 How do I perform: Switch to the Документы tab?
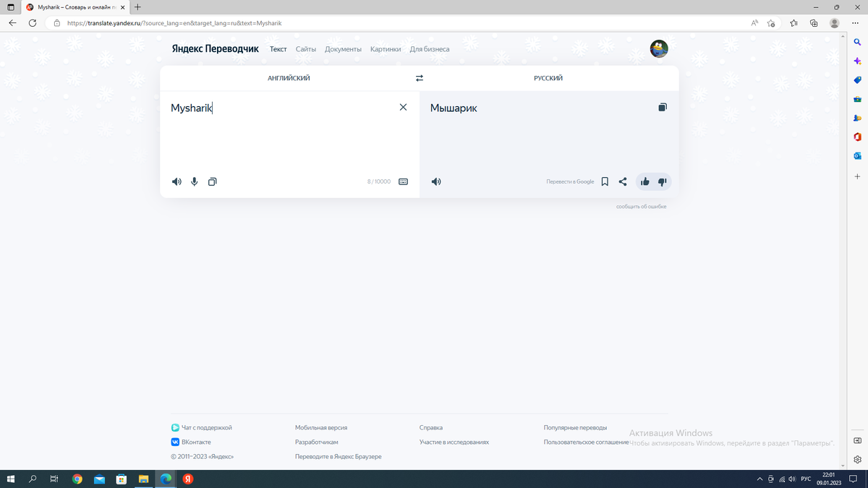pos(343,49)
